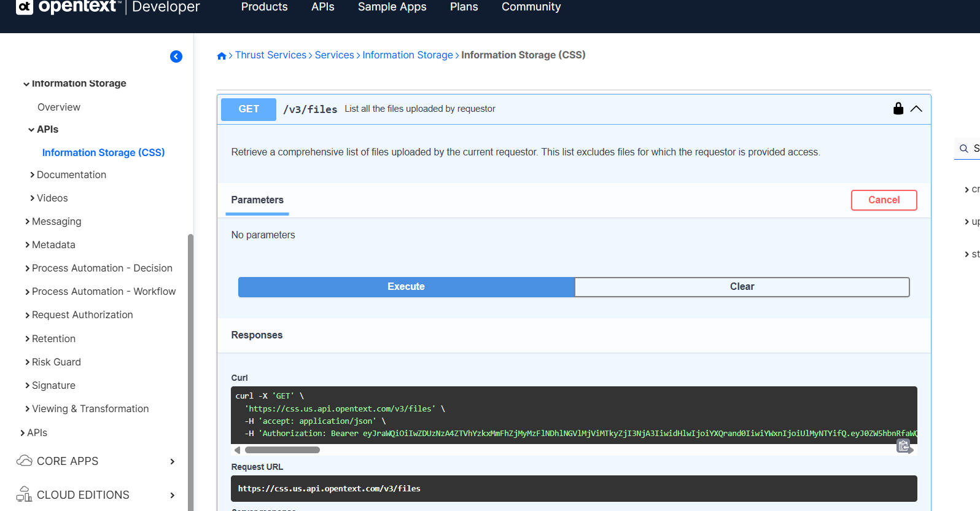The width and height of the screenshot is (980, 511).
Task: Click the 'No parameters' text
Action: [x=263, y=235]
